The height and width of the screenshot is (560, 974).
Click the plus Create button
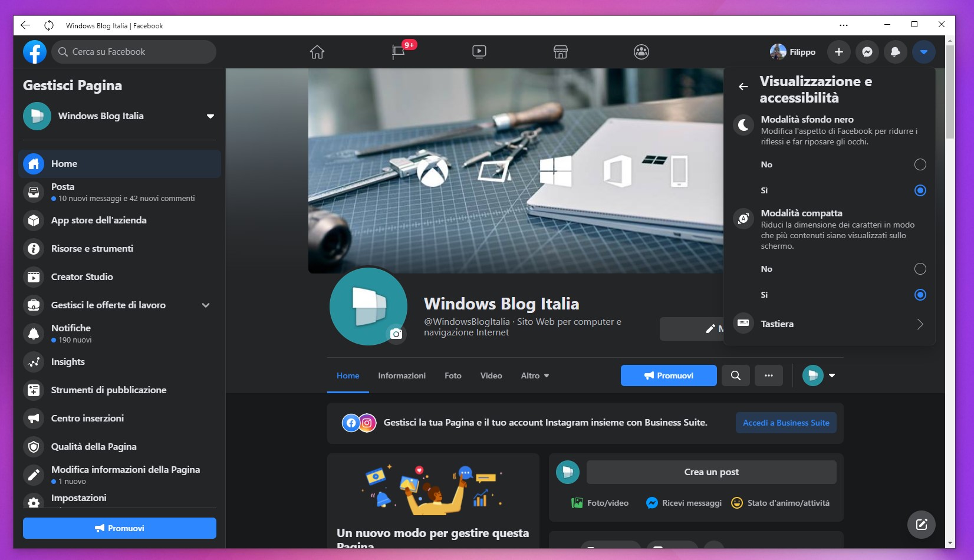click(x=839, y=52)
